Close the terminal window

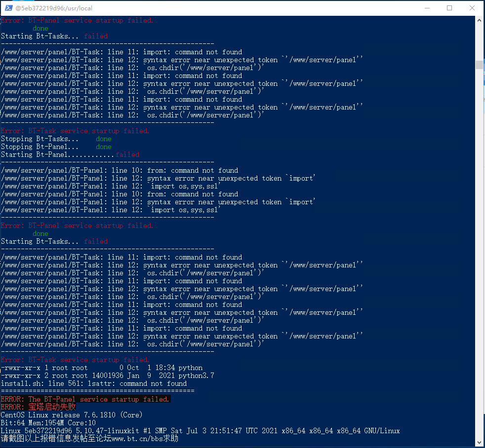point(472,8)
